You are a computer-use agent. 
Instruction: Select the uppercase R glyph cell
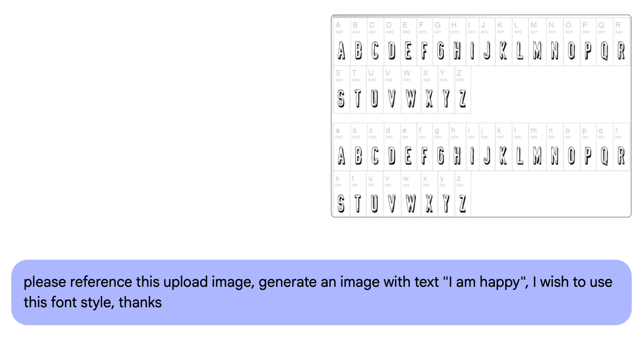[621, 43]
